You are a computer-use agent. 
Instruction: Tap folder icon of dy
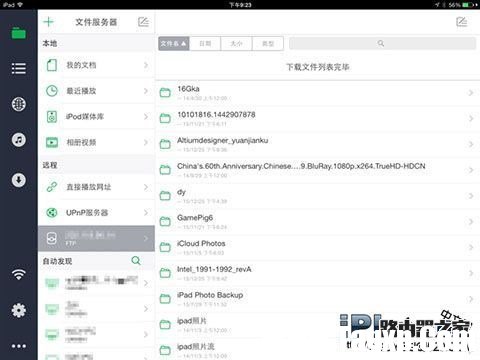pyautogui.click(x=165, y=196)
